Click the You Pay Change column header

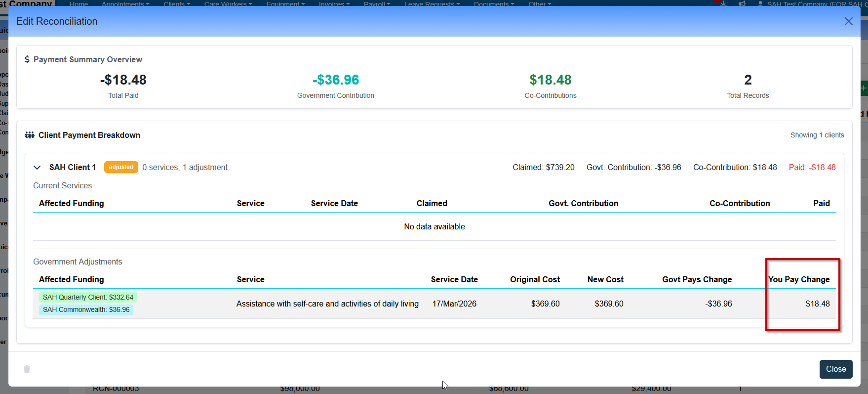[799, 279]
